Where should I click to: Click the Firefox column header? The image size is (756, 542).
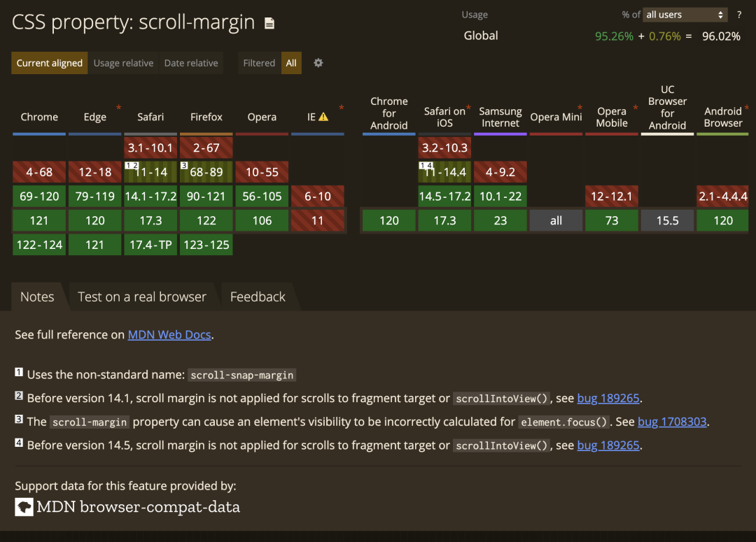click(206, 117)
